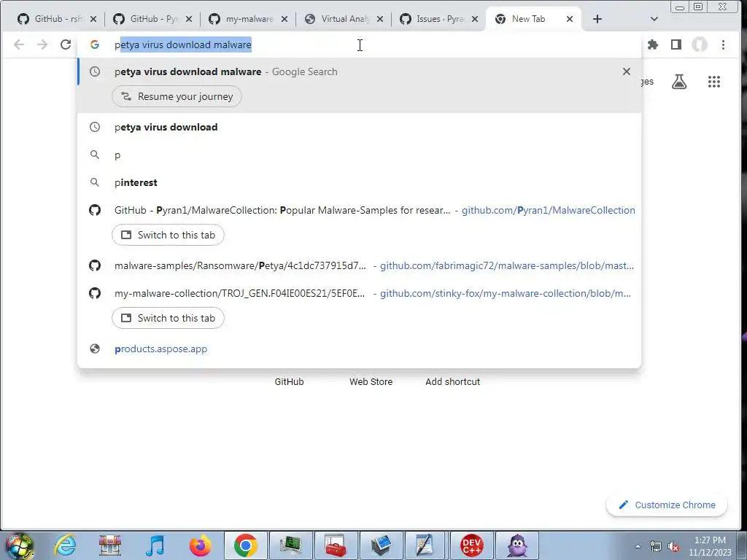Viewport: 747px width, 560px height.
Task: Expand the tab search dropdown arrow
Action: [x=654, y=19]
